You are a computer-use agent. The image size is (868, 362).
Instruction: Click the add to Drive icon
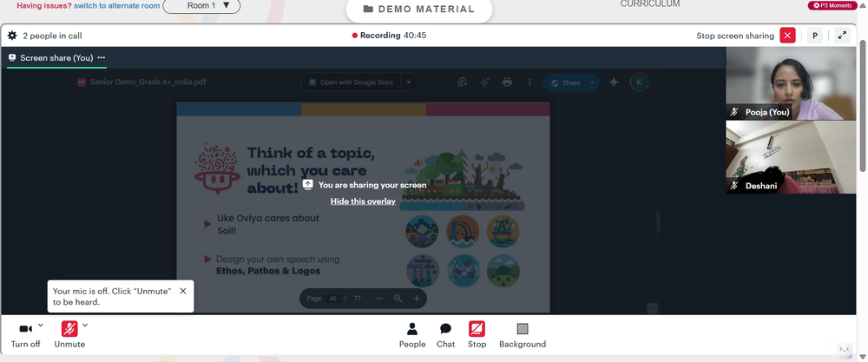(463, 82)
